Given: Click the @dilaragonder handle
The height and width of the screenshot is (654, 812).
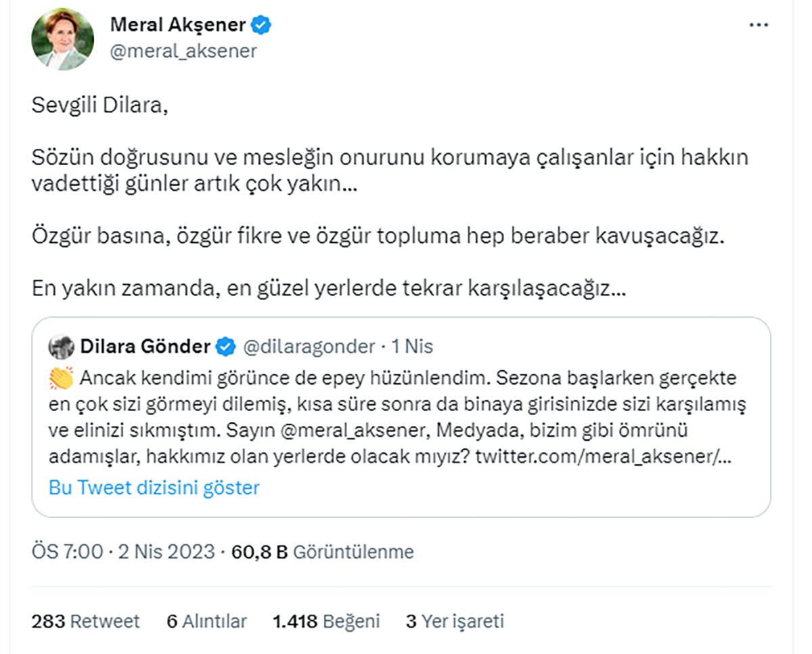Looking at the screenshot, I should tap(309, 347).
